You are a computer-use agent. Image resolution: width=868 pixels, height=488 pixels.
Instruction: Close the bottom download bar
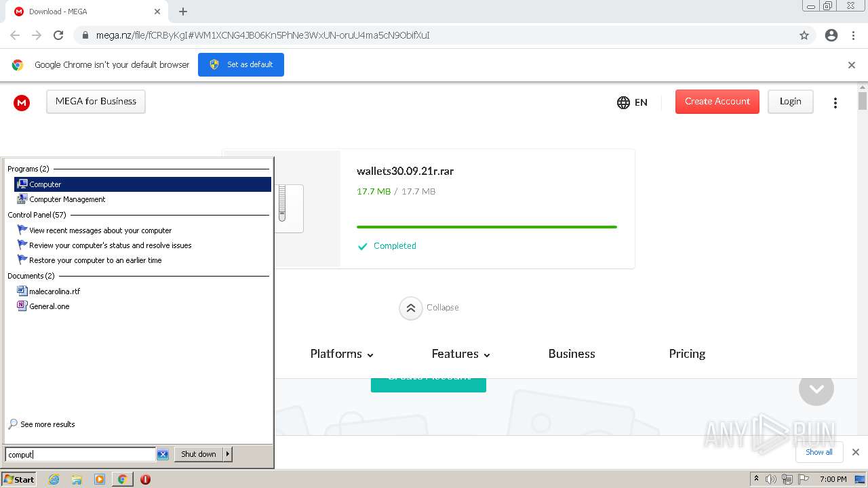[856, 452]
